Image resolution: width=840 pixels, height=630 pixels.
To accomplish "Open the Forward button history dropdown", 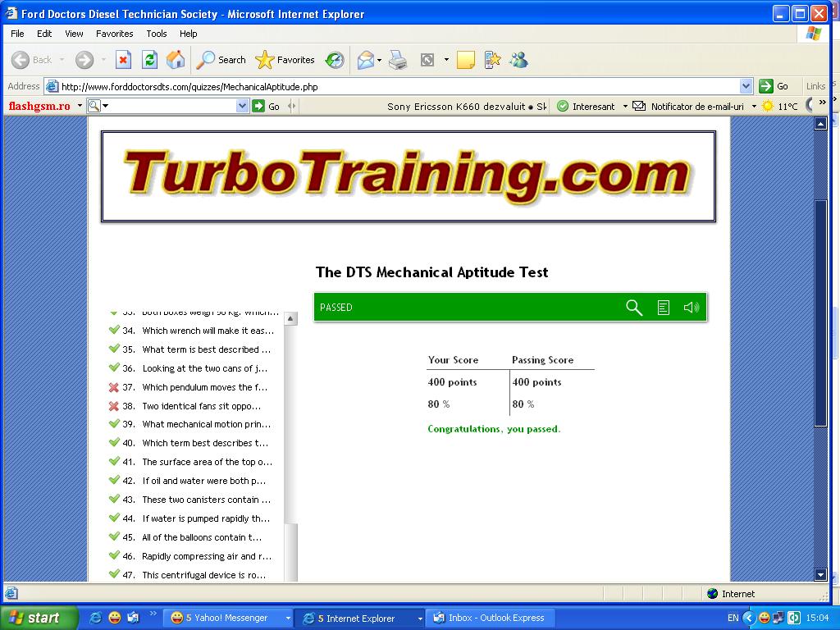I will coord(103,60).
